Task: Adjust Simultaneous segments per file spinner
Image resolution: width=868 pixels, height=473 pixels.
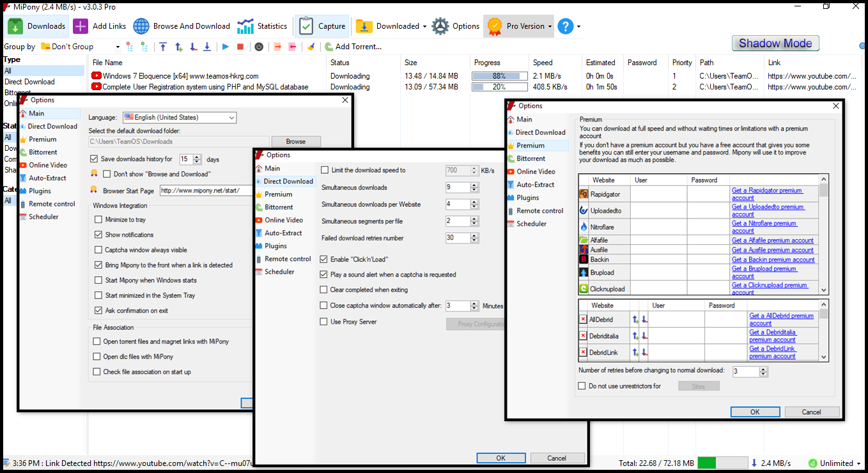Action: coord(474,221)
